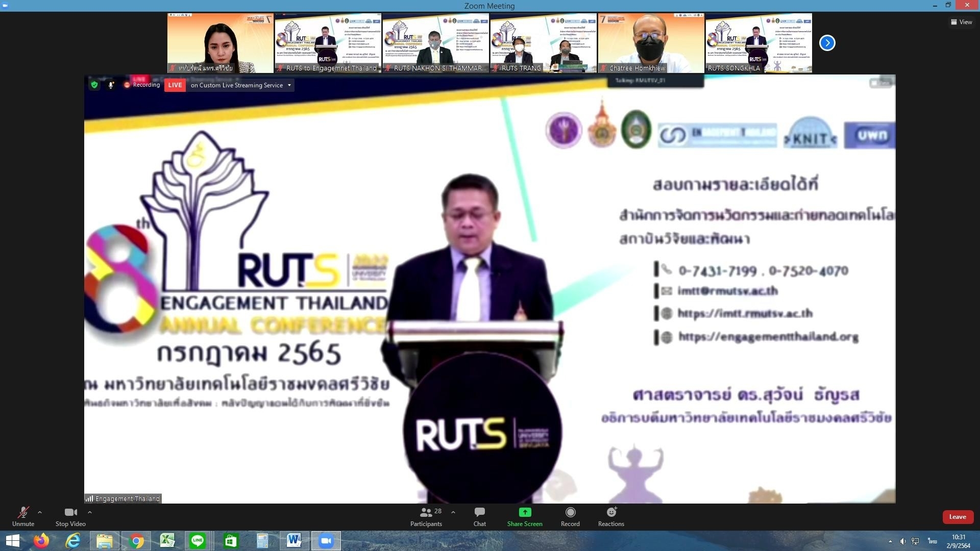Click Engagement Thailand speaker name label
This screenshot has width=980, height=551.
tap(123, 498)
